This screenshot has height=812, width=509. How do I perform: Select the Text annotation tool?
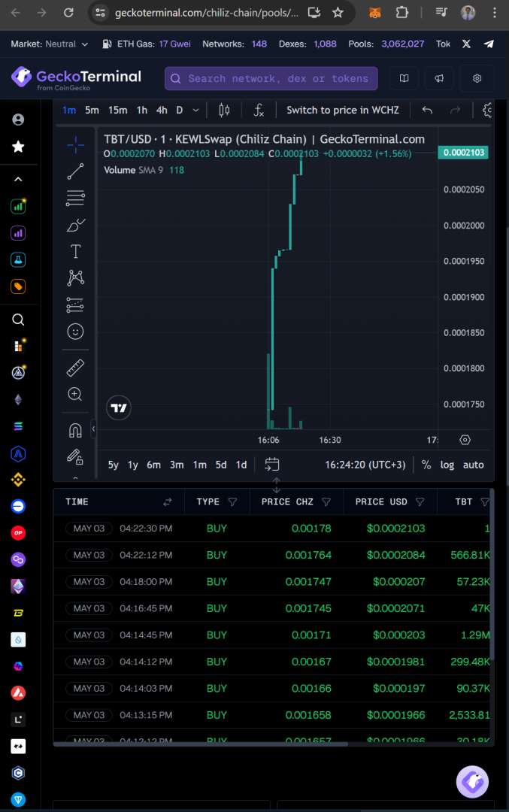pos(75,251)
